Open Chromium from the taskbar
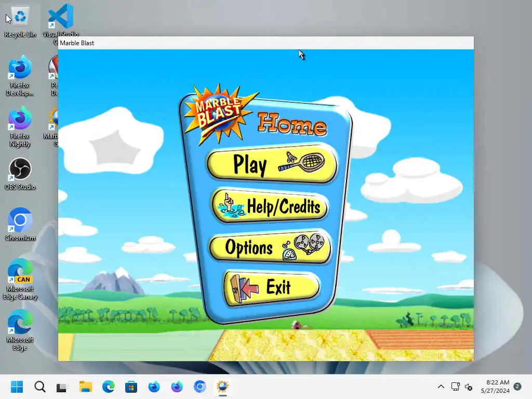This screenshot has width=532, height=399. coord(200,387)
